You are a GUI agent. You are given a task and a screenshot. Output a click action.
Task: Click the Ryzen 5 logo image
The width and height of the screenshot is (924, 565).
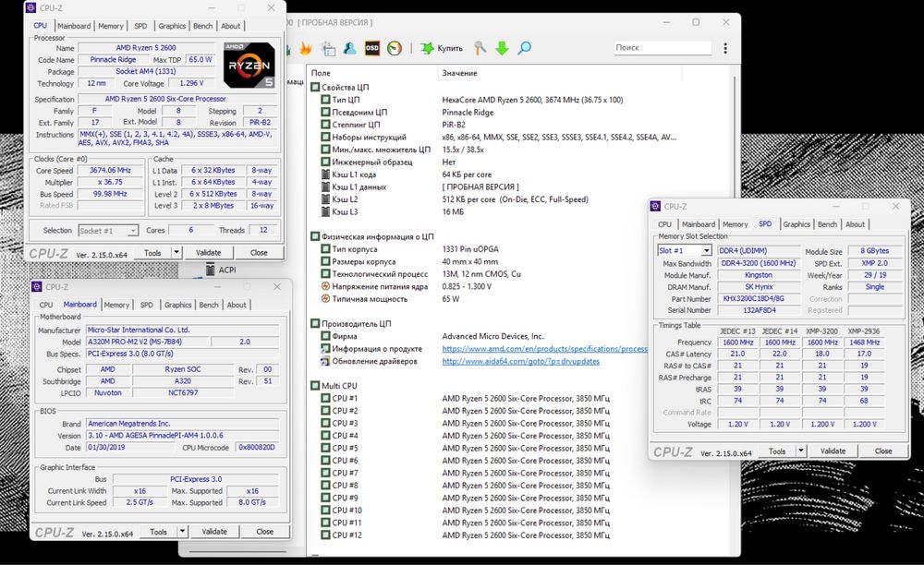[249, 65]
